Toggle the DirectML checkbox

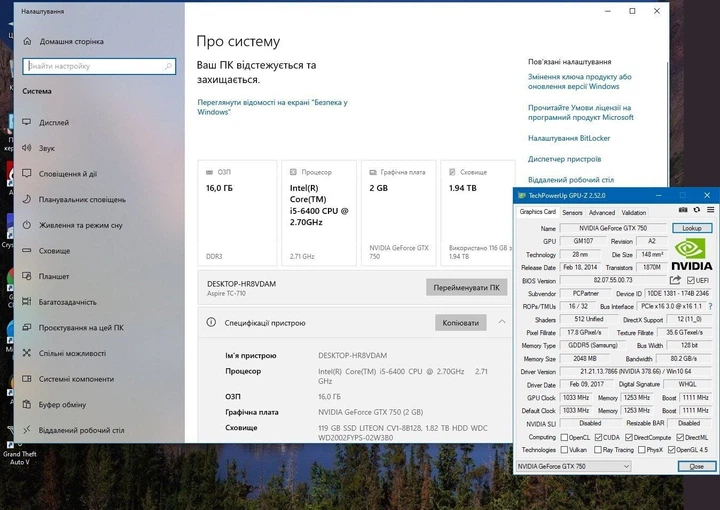680,437
